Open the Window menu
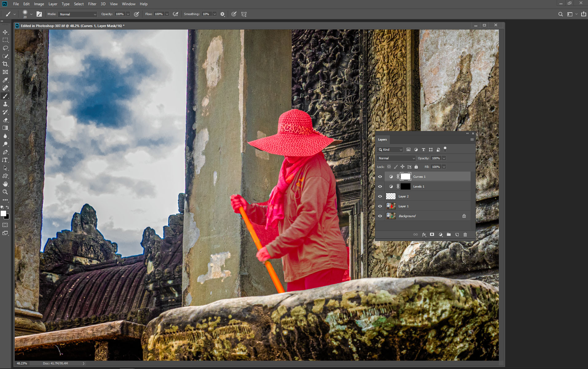 click(128, 4)
